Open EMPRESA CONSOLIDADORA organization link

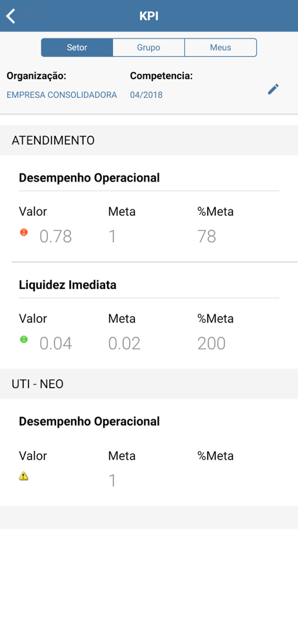click(62, 95)
